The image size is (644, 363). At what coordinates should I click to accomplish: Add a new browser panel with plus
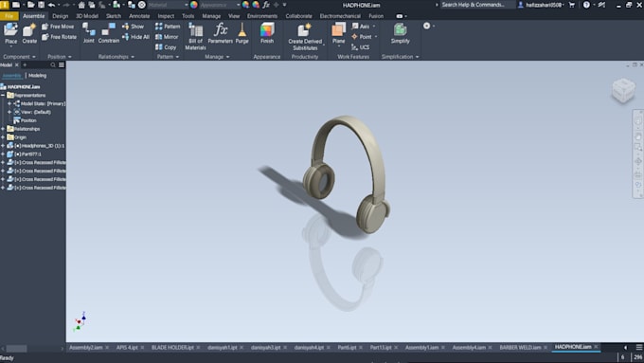pyautogui.click(x=25, y=65)
